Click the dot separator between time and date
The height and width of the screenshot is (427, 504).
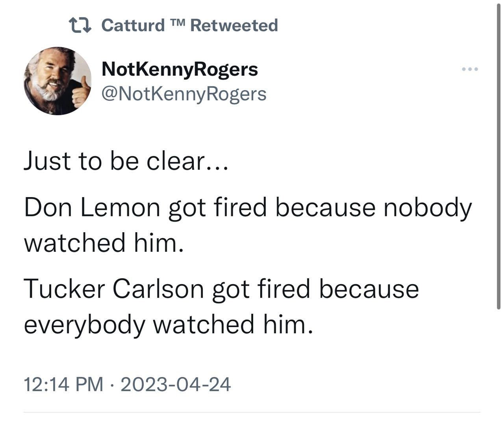click(111, 384)
